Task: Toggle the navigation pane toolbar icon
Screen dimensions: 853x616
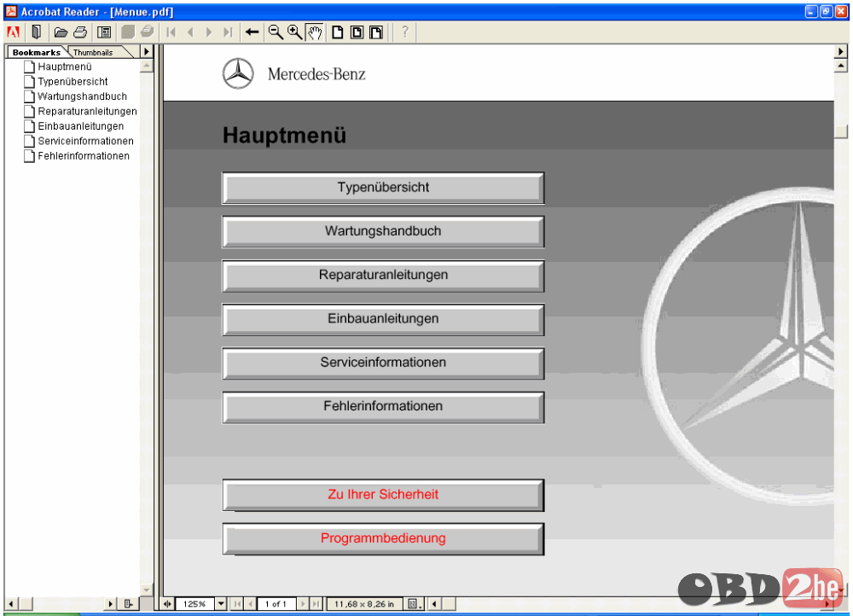Action: [x=104, y=32]
